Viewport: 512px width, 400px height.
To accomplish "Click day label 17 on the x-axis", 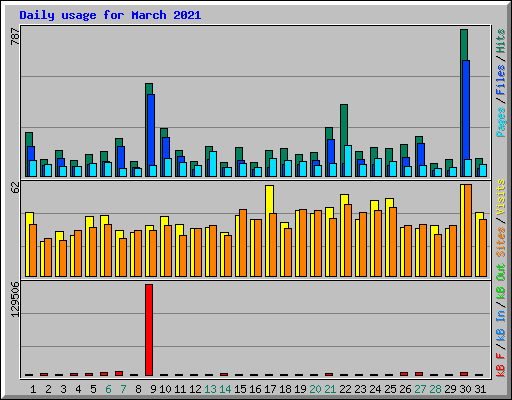I will [x=270, y=389].
